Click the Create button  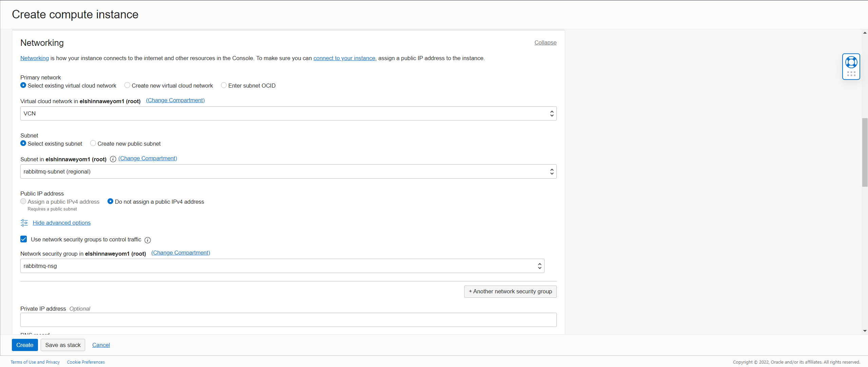[25, 345]
